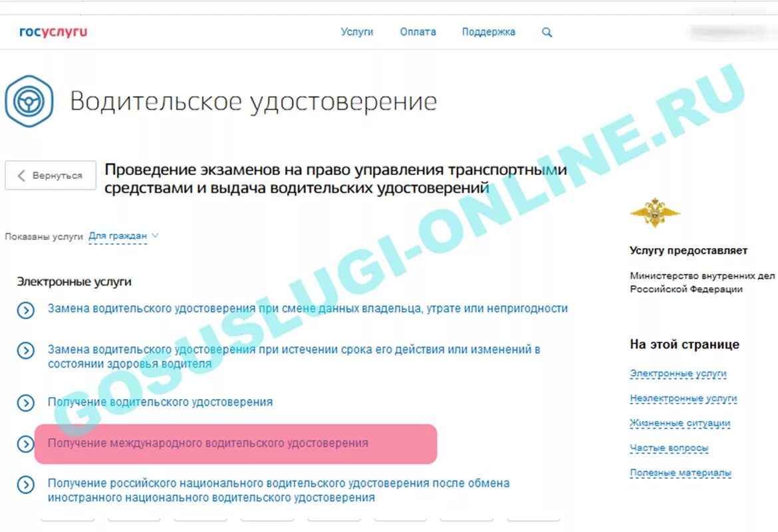This screenshot has height=532, width=778.
Task: Click the arrow icon next to first Замена service
Action: pos(25,309)
